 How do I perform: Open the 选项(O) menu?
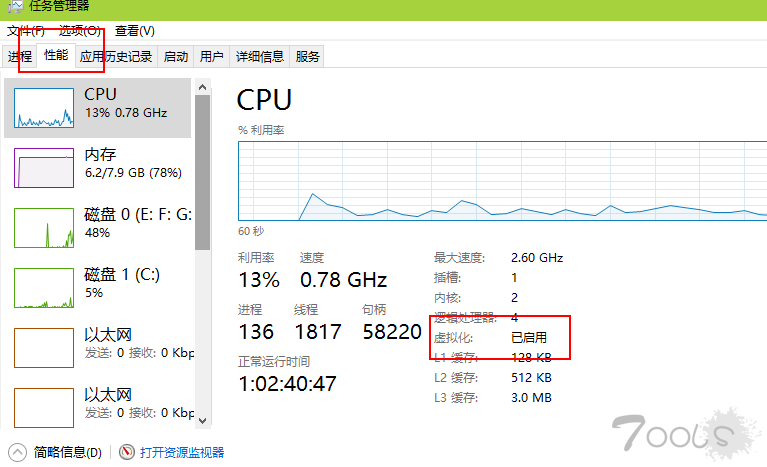pos(80,31)
